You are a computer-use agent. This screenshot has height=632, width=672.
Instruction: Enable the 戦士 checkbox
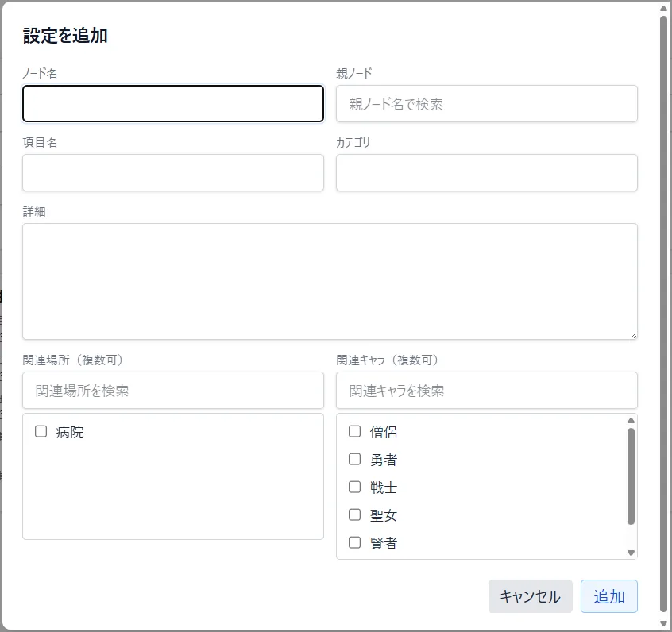click(x=354, y=487)
